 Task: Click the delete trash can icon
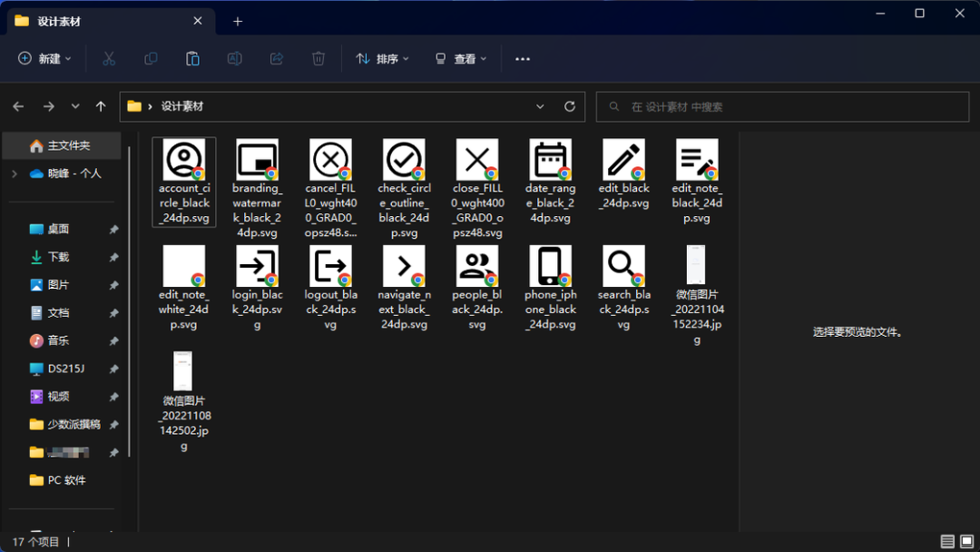click(318, 59)
